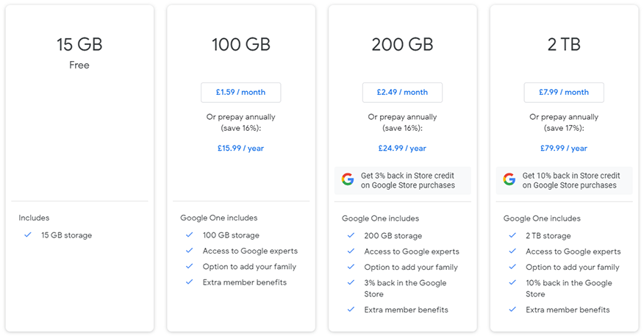Choose the £2.49 / month button
Screen dimensions: 644x336
pyautogui.click(x=402, y=93)
